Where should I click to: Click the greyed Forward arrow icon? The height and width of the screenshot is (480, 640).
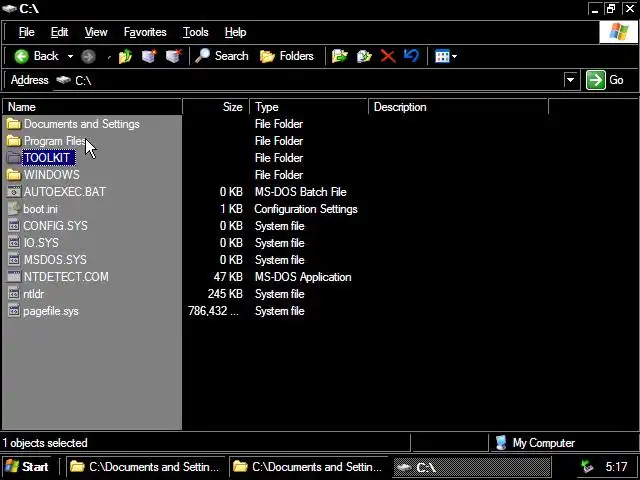tap(88, 56)
